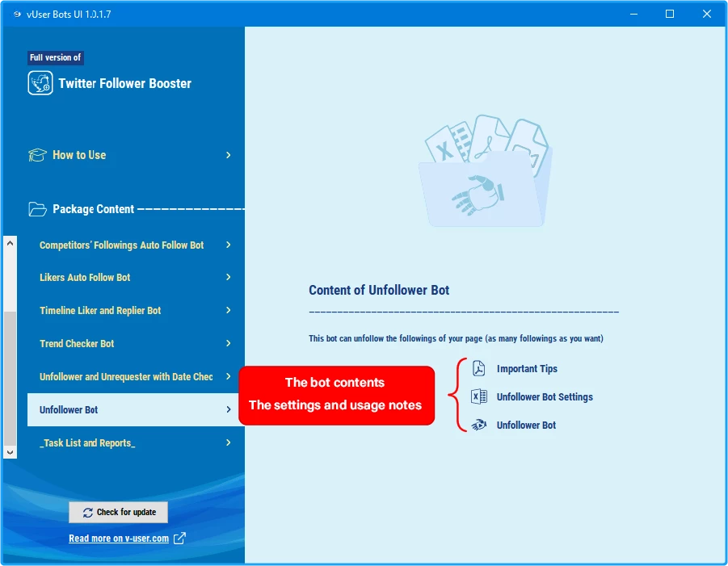Click the sidebar scrollbar up arrow
This screenshot has height=566, width=728.
pyautogui.click(x=11, y=243)
